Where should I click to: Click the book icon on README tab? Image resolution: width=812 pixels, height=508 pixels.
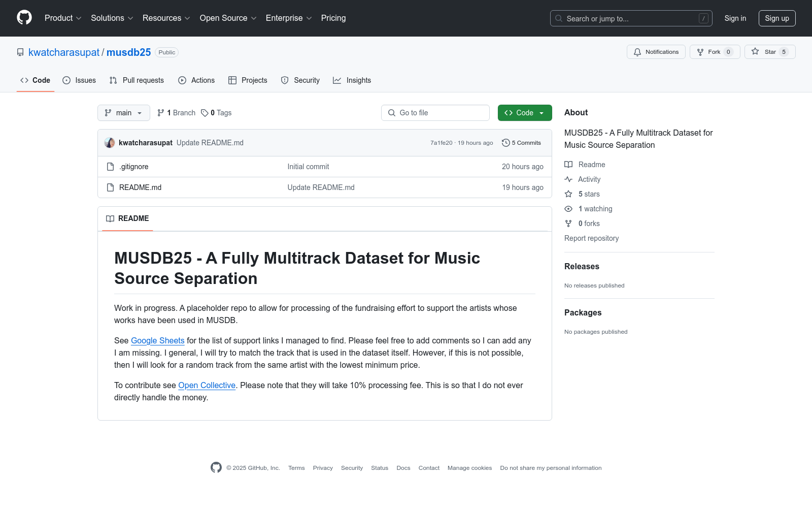coord(110,218)
